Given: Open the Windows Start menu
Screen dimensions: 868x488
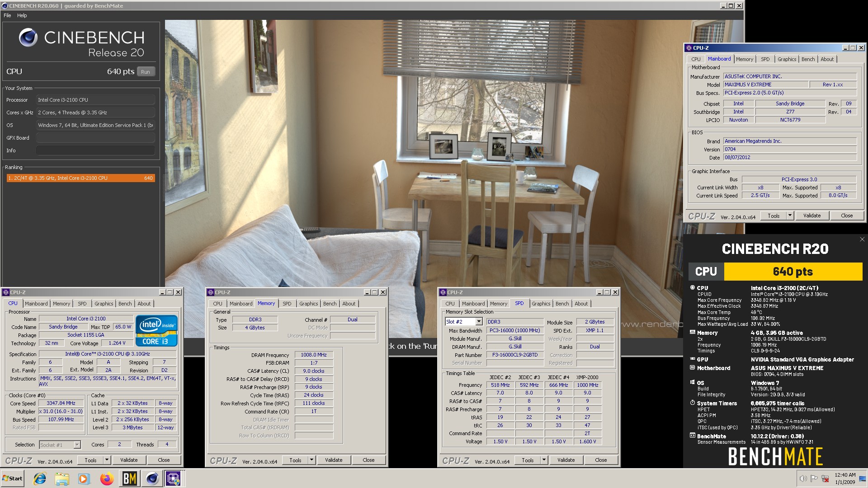Looking at the screenshot, I should (12, 479).
